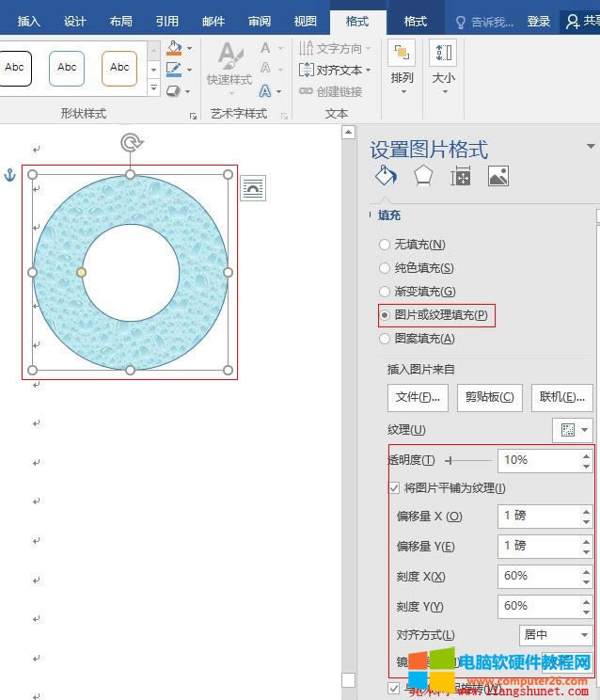This screenshot has width=600, height=700.
Task: Expand the text effects A dropdown arrow
Action: pos(278,91)
